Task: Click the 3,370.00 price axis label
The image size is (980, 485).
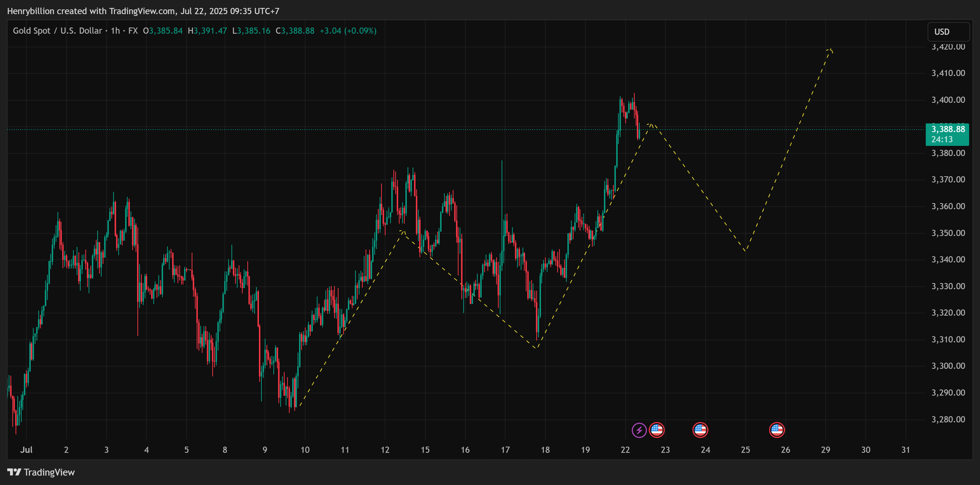Action: (x=948, y=180)
